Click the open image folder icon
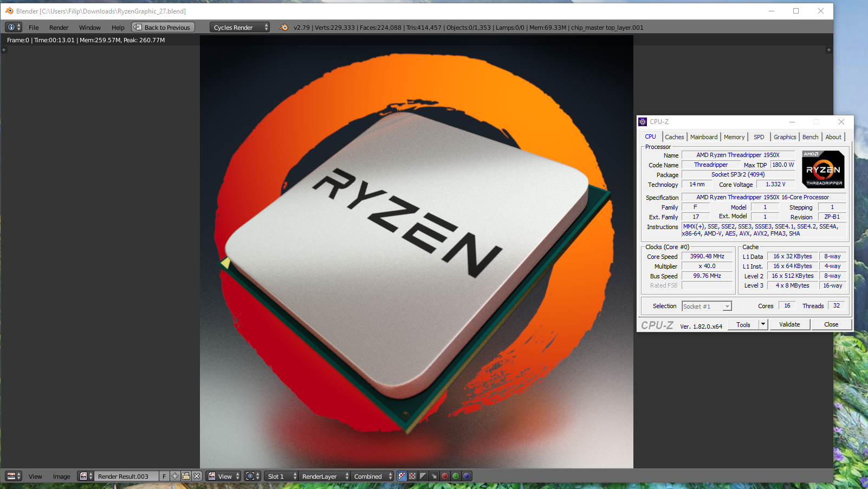This screenshot has width=868, height=489. 186,476
